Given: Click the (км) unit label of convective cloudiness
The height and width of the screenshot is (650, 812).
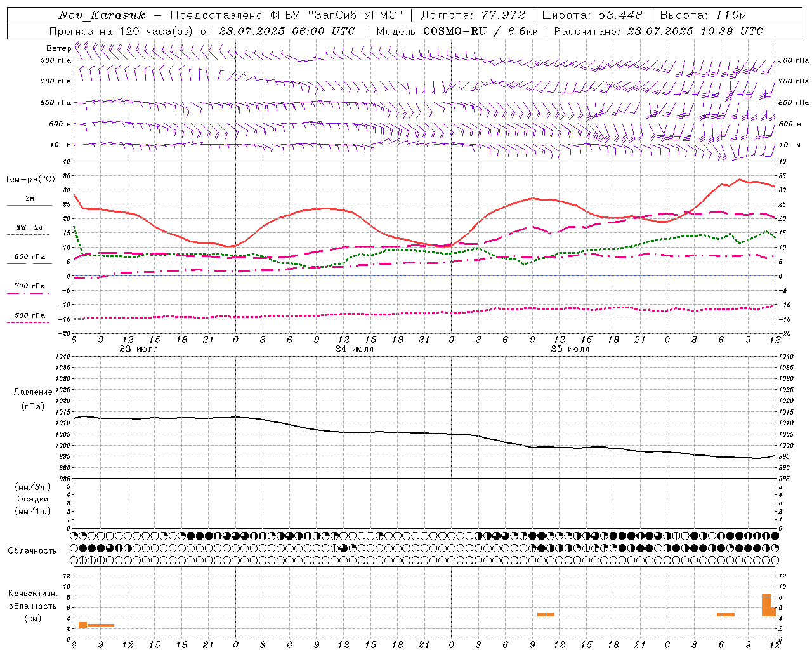Looking at the screenshot, I should click(33, 618).
